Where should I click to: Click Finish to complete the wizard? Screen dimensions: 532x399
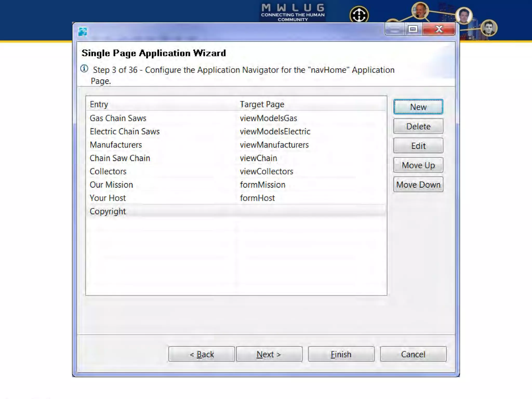click(x=341, y=354)
